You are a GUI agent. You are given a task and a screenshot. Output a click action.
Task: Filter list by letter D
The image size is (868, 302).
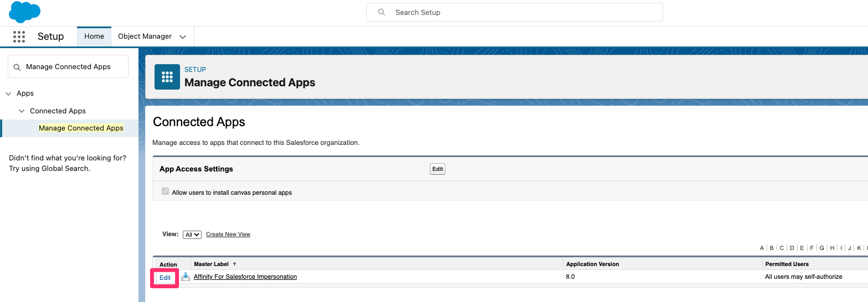click(x=792, y=248)
